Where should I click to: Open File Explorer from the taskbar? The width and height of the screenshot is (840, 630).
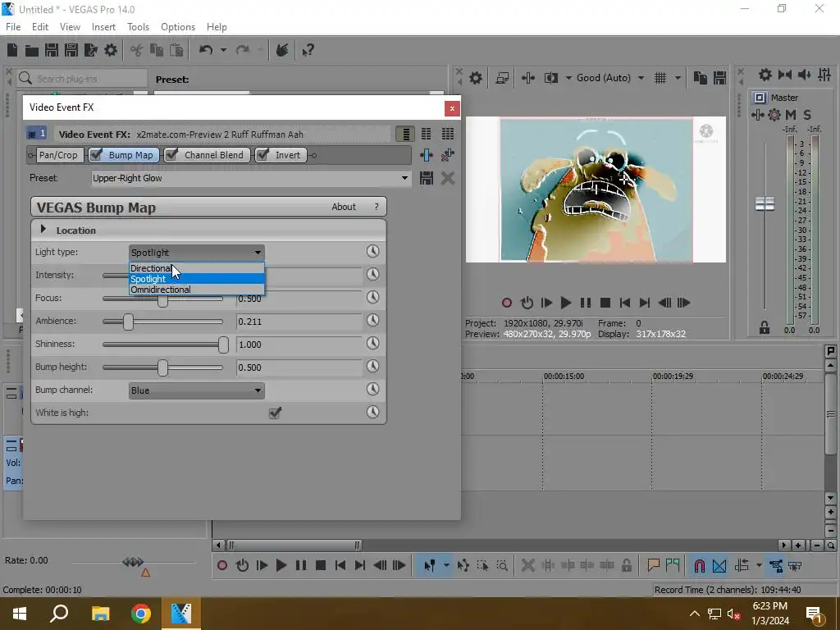(x=100, y=614)
